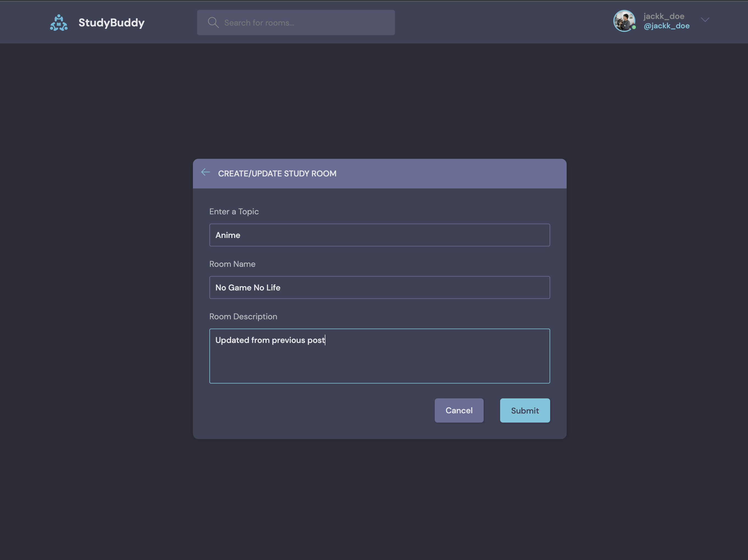This screenshot has height=560, width=748.
Task: Focus the Search for rooms field
Action: [304, 23]
